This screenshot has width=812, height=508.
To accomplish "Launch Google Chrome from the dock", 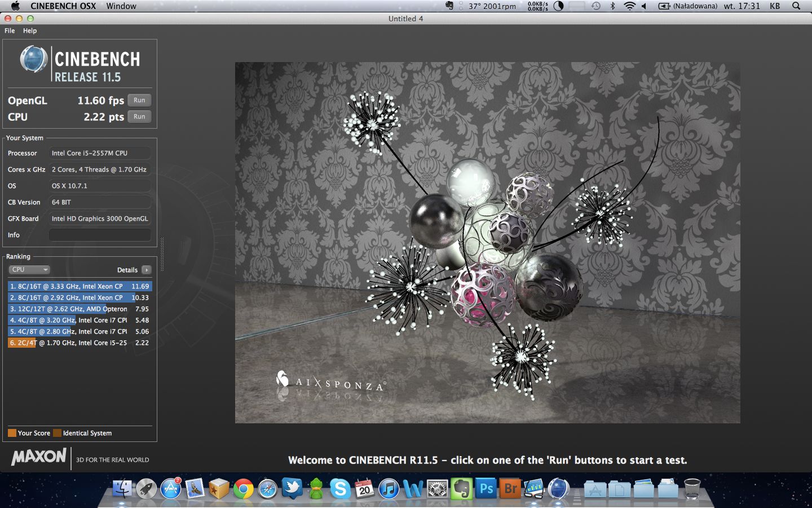I will pyautogui.click(x=243, y=488).
